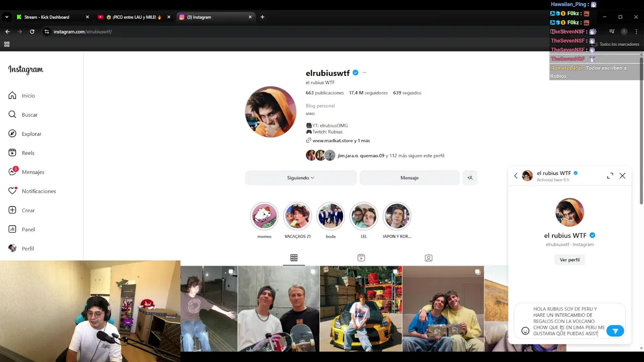Select the tagged photos tab icon
The height and width of the screenshot is (362, 644).
[x=429, y=258]
